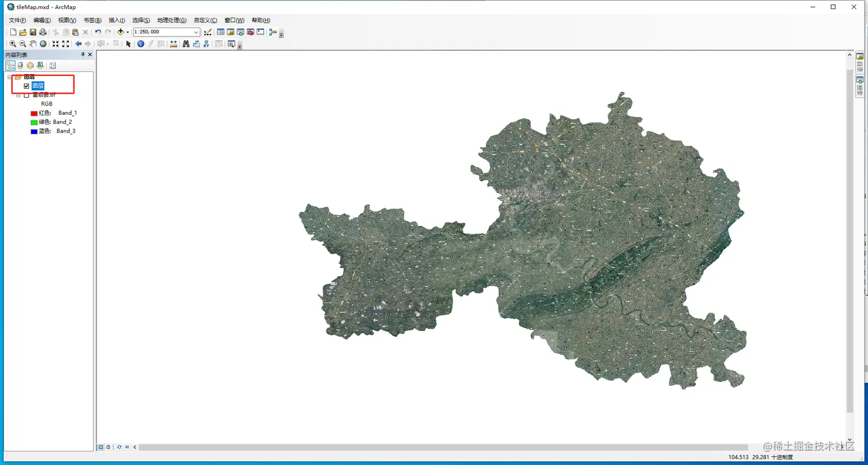Open the Catalog window from toolbar
Image resolution: width=868 pixels, height=465 pixels.
[x=230, y=32]
